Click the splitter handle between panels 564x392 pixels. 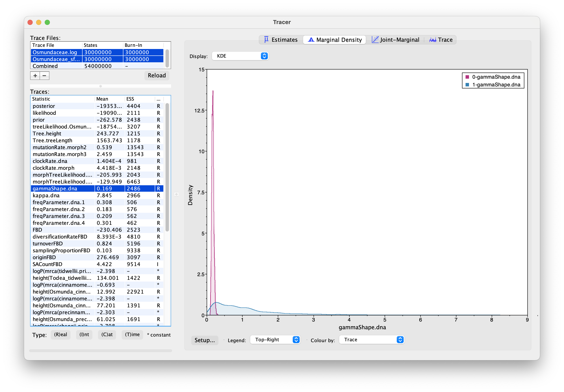pyautogui.click(x=176, y=194)
